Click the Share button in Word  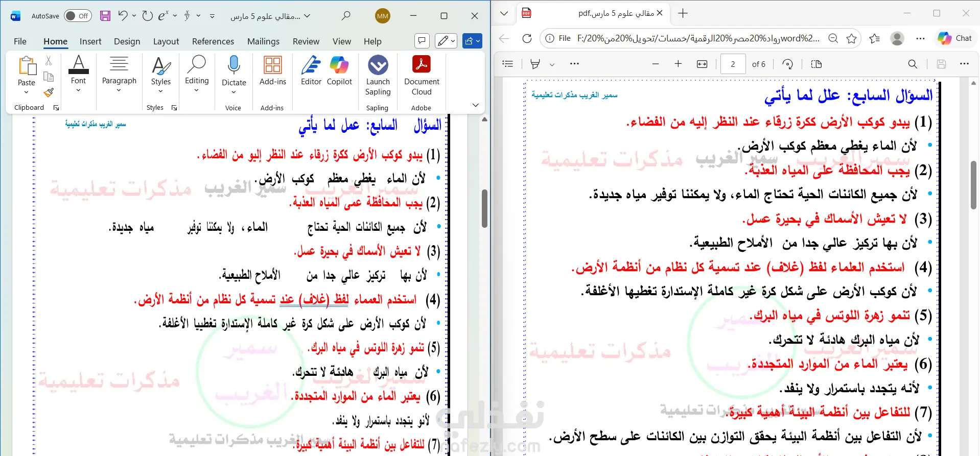point(472,40)
